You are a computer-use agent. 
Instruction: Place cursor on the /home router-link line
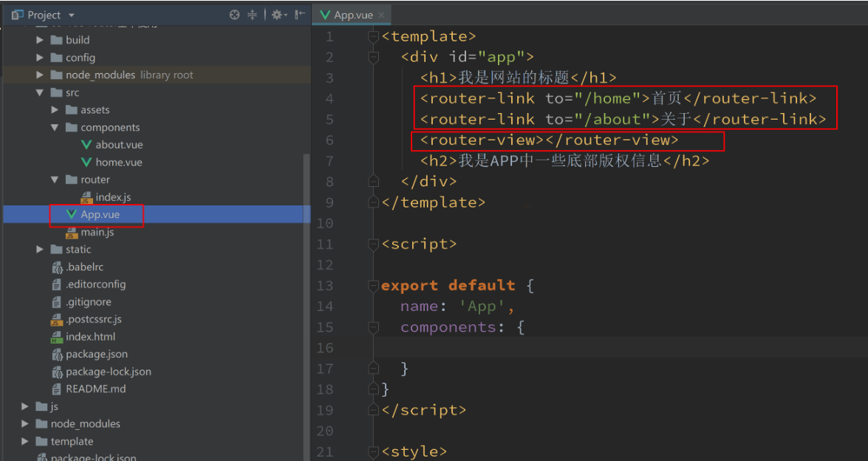pos(618,98)
